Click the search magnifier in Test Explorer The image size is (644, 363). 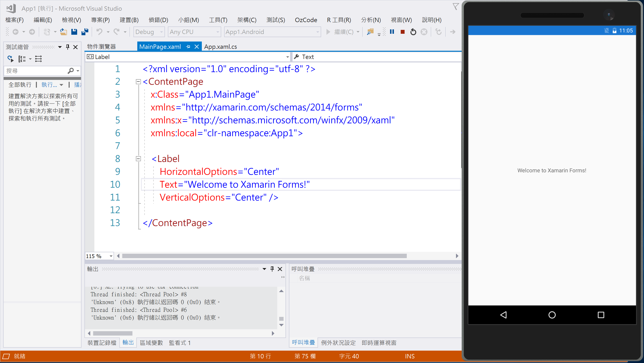[x=71, y=71]
